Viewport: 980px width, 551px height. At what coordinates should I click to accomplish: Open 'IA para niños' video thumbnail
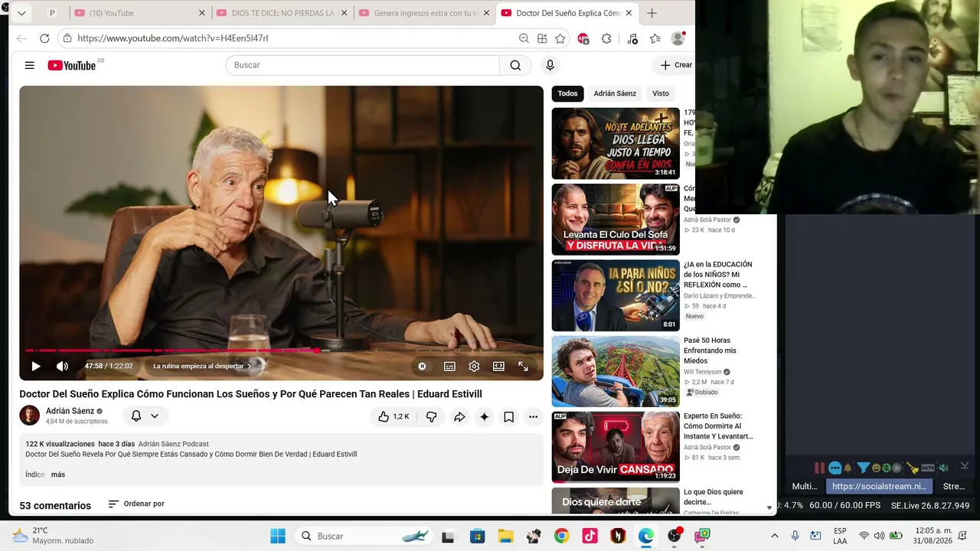(616, 295)
